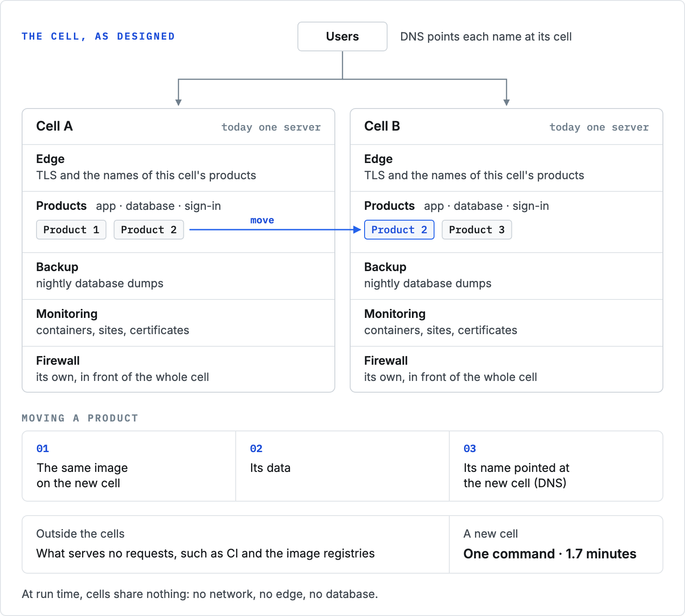Click step 03 Its name pointed at DNS card
The image size is (685, 616).
click(556, 466)
